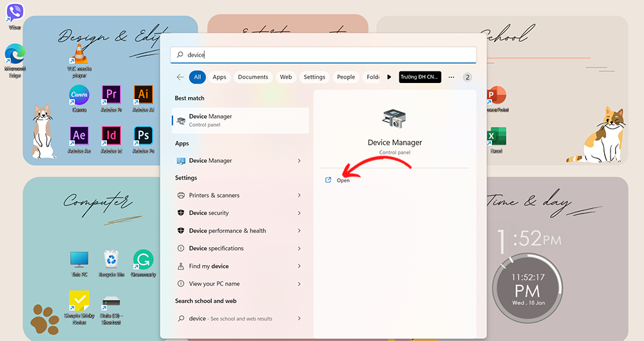The width and height of the screenshot is (644, 341).
Task: Expand chevron next to Device security
Action: point(299,213)
